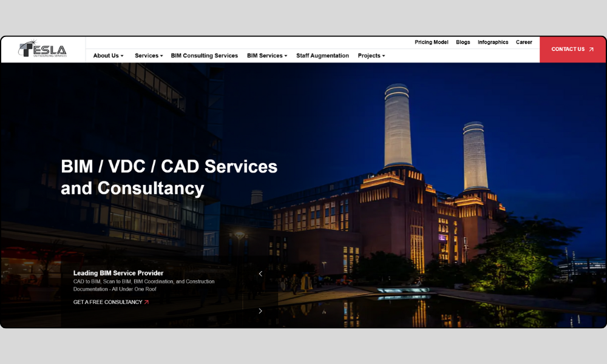
Task: Click the Get a Free Consultancy link
Action: click(x=107, y=302)
